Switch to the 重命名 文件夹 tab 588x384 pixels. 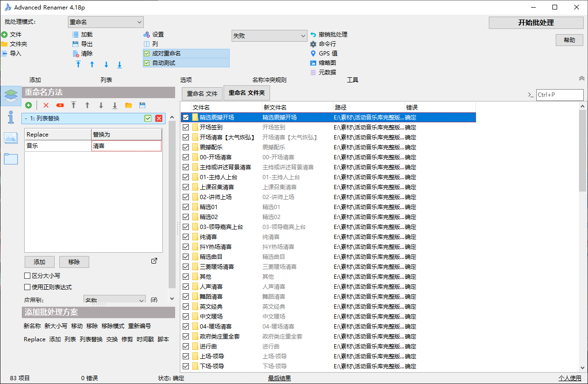pos(246,93)
